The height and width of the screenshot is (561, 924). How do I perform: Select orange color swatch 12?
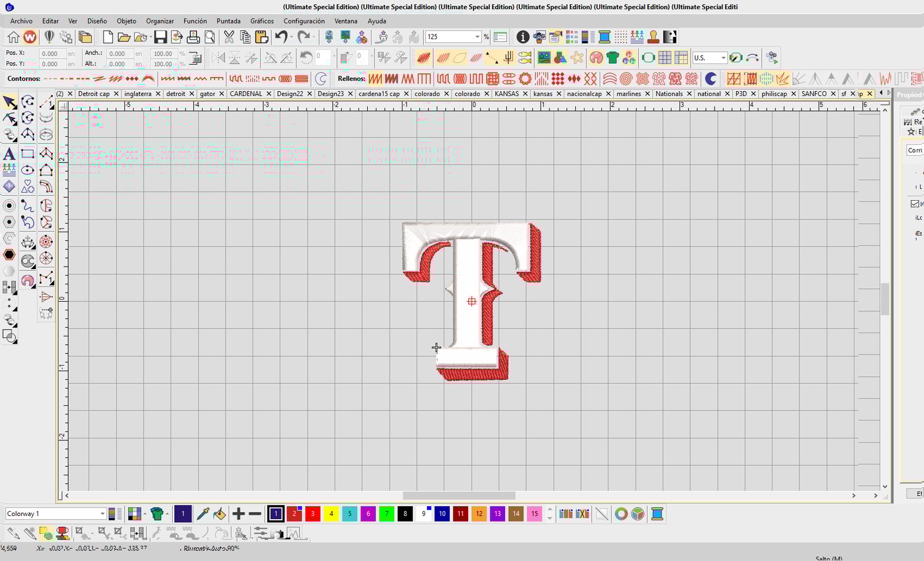pyautogui.click(x=479, y=514)
